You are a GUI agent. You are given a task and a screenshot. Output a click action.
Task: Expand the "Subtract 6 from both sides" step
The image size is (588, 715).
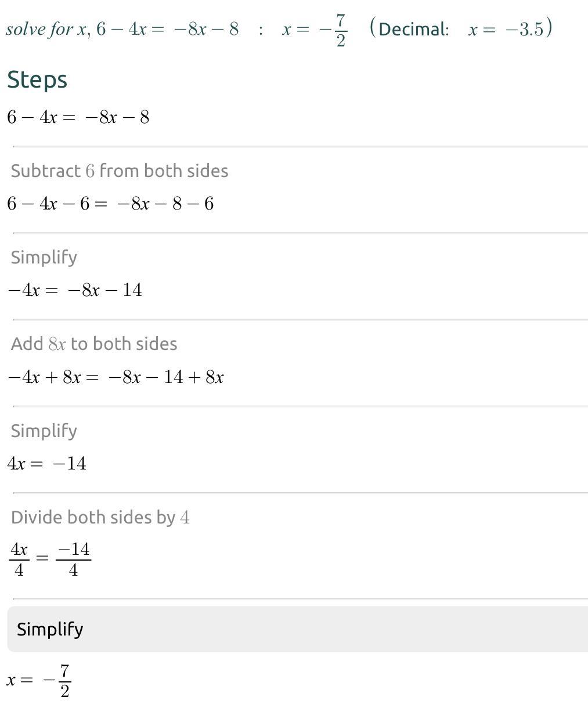click(x=119, y=171)
